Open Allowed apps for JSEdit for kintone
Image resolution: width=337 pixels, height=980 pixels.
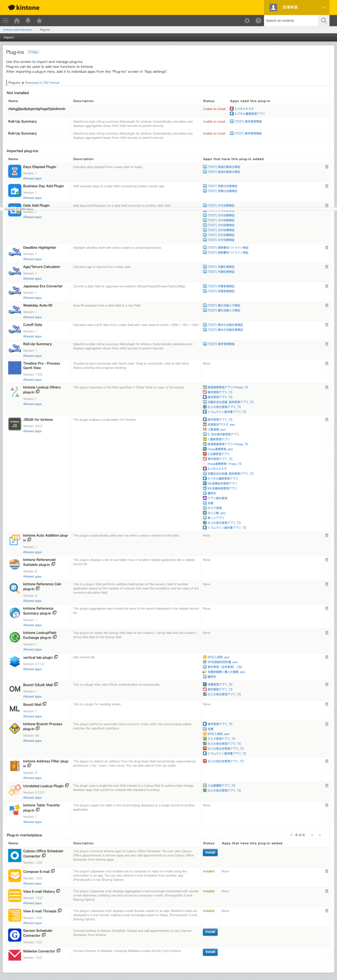tap(32, 431)
